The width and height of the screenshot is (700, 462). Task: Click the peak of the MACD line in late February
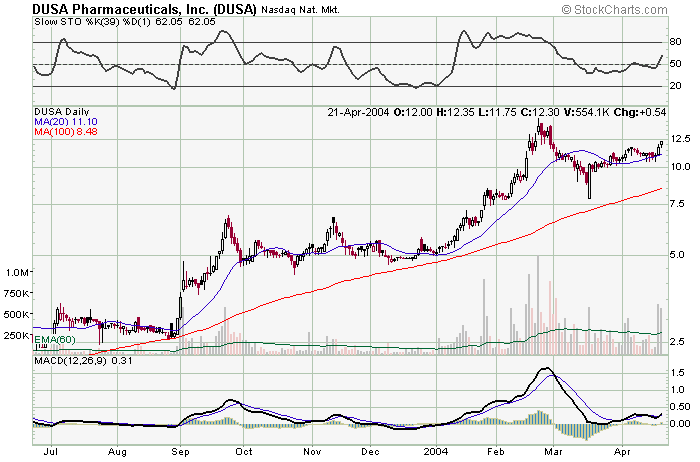tap(546, 368)
